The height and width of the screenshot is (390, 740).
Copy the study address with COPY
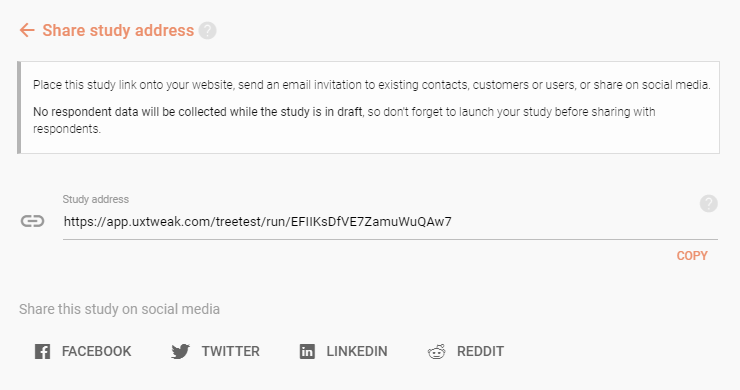click(x=692, y=256)
